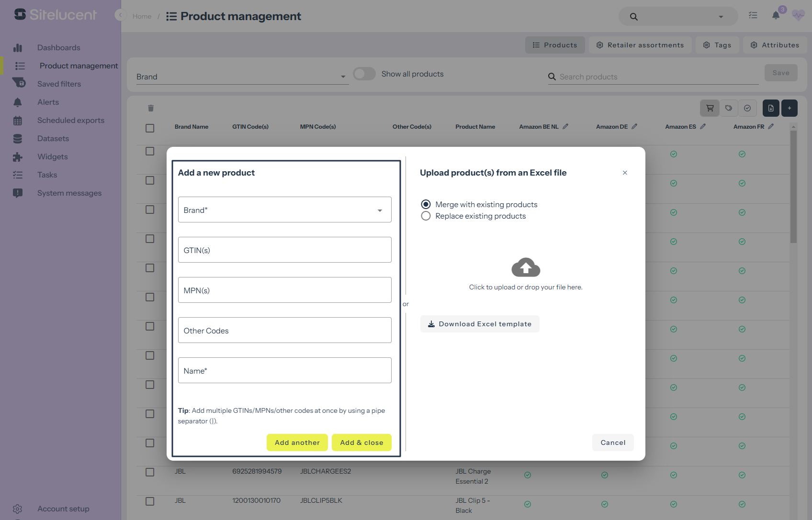This screenshot has height=520, width=812.
Task: Toggle Show all products switch
Action: [x=364, y=74]
